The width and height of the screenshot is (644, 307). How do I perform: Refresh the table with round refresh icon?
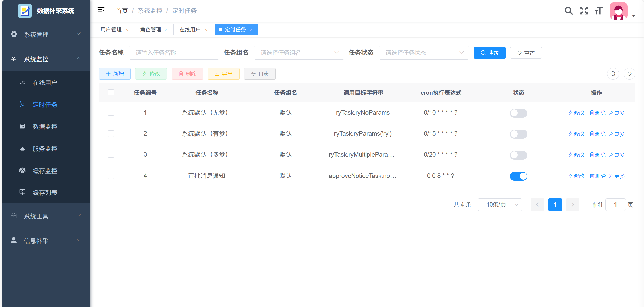(x=629, y=74)
